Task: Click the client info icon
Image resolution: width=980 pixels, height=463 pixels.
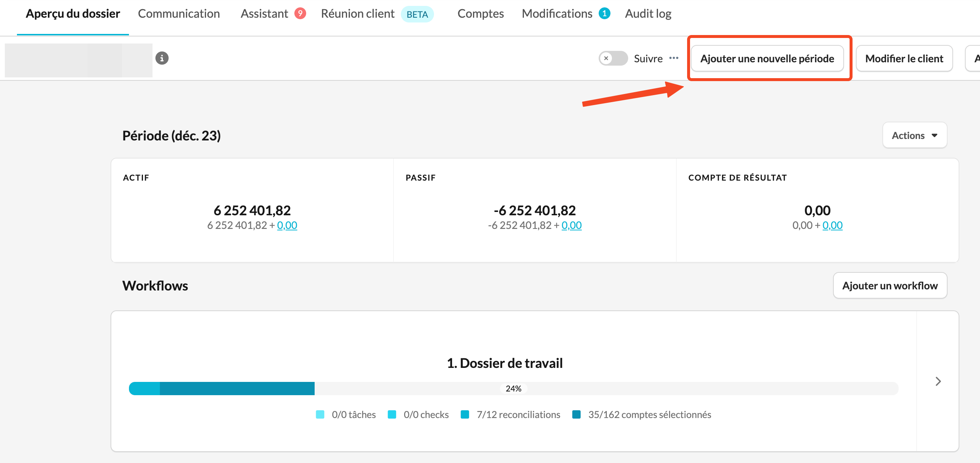Action: (x=162, y=58)
